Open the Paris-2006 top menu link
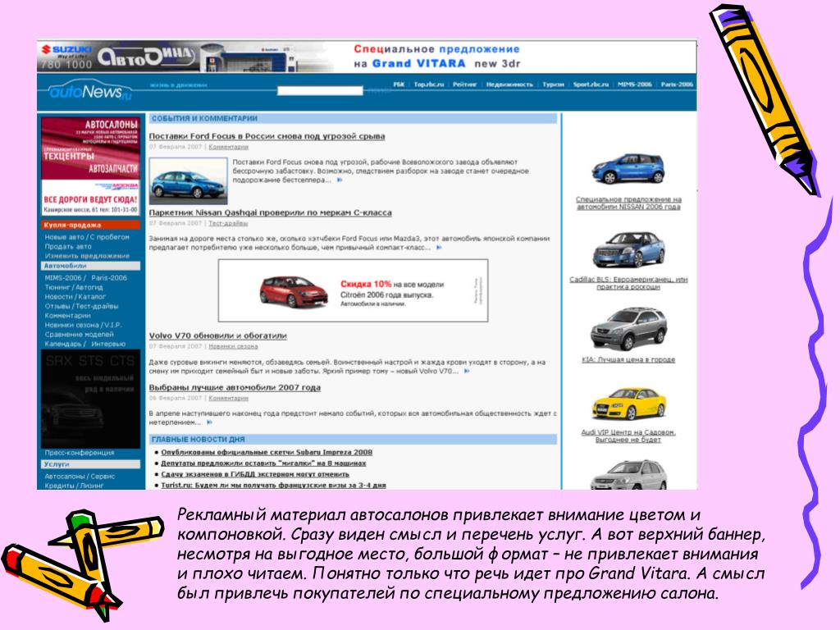This screenshot has width=840, height=630. [x=677, y=84]
